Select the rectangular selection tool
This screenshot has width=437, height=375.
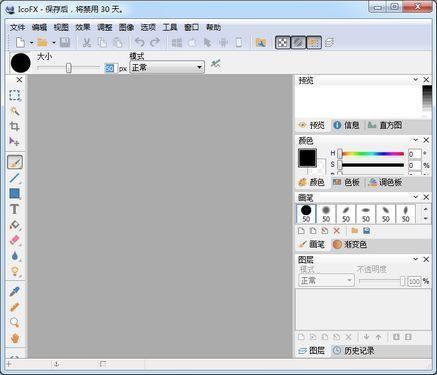tap(14, 95)
